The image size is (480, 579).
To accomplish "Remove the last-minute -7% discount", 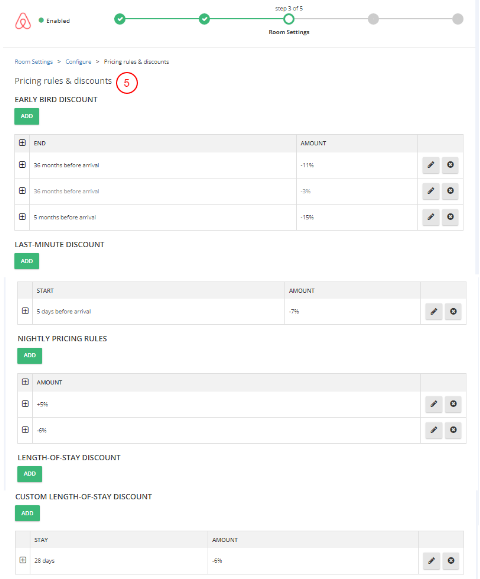I will (453, 311).
